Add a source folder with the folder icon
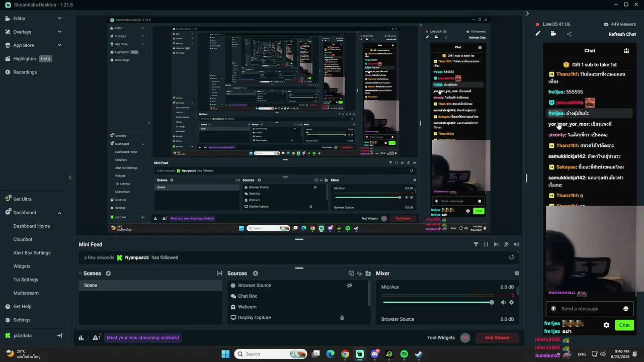 click(368, 274)
